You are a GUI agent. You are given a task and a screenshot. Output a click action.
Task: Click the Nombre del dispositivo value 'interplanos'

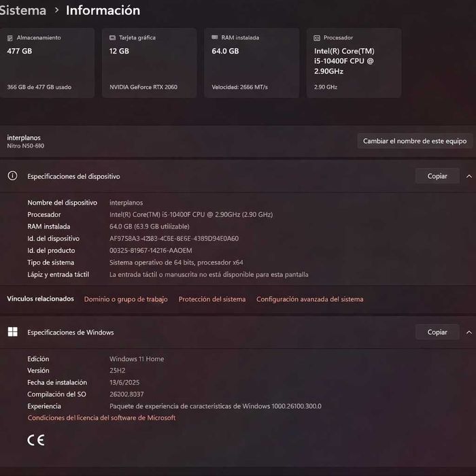[x=126, y=203]
